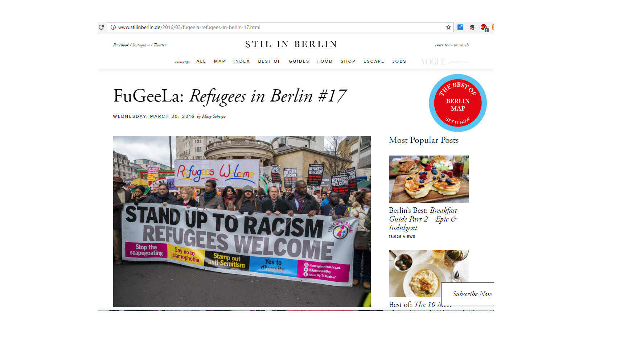Click the browser address bar URL
Image resolution: width=632 pixels, height=364 pixels.
pyautogui.click(x=189, y=27)
